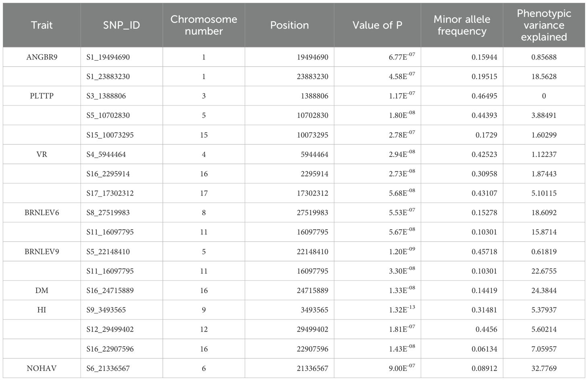Click the Minor allele frequency header
Viewport: 588px width, 381px height.
(462, 25)
